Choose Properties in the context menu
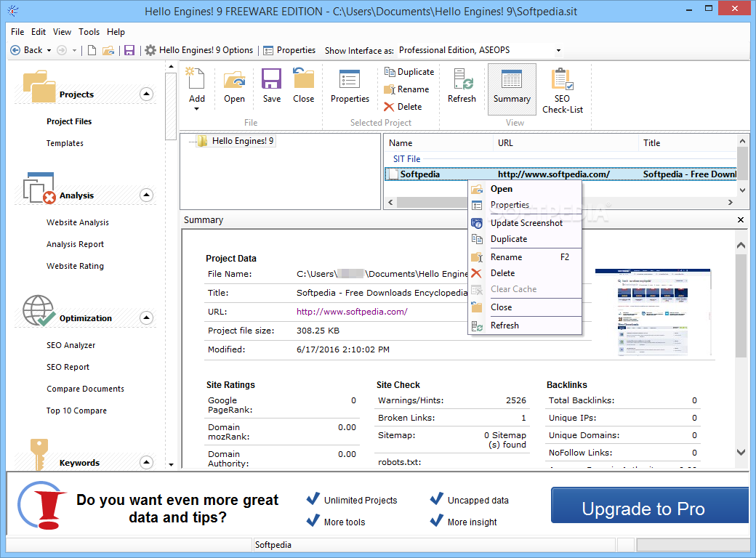 point(525,205)
